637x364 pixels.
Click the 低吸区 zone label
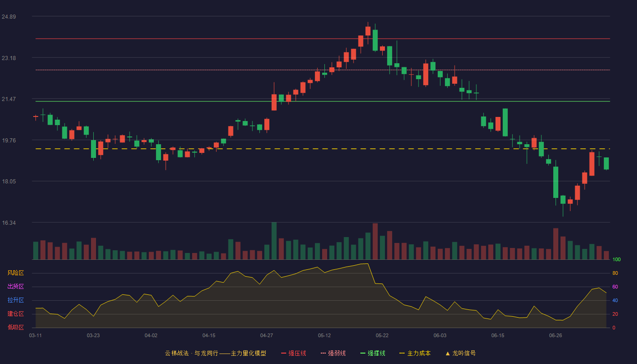(15, 327)
